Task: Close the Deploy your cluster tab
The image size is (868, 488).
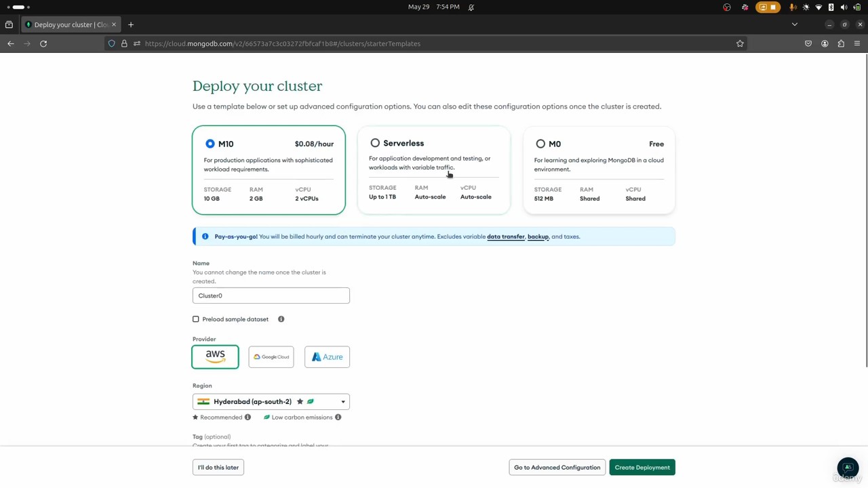Action: (114, 24)
